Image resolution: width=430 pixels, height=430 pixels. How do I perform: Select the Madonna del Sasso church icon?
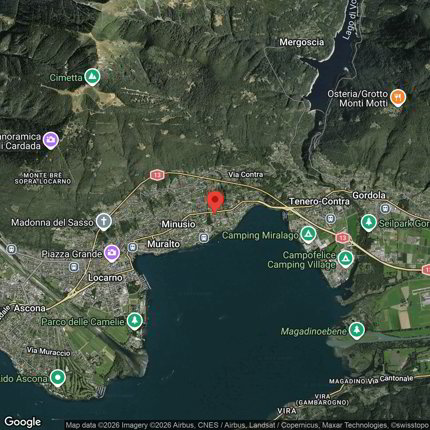[104, 222]
